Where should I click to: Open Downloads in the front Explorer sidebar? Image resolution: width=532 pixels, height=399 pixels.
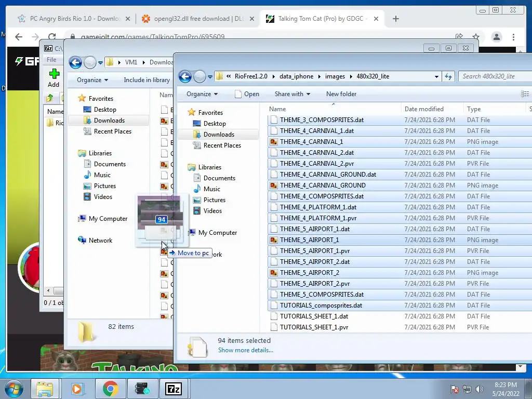219,135
